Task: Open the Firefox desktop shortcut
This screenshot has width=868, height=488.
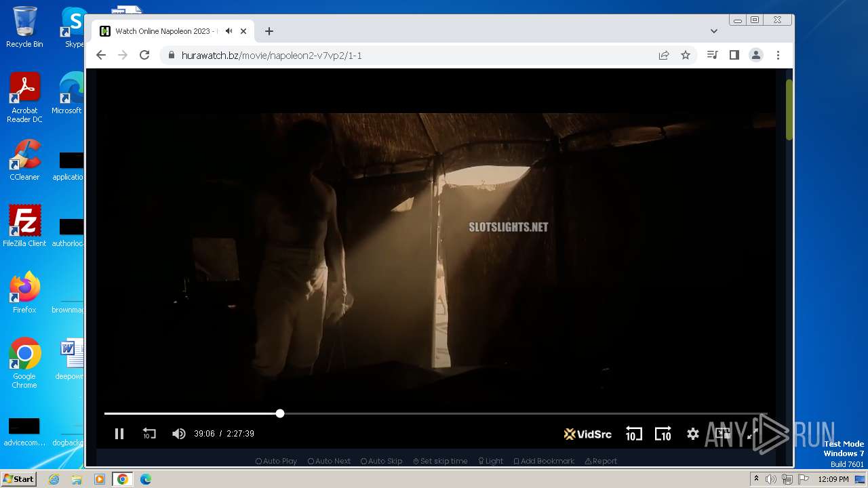Action: coord(24,293)
